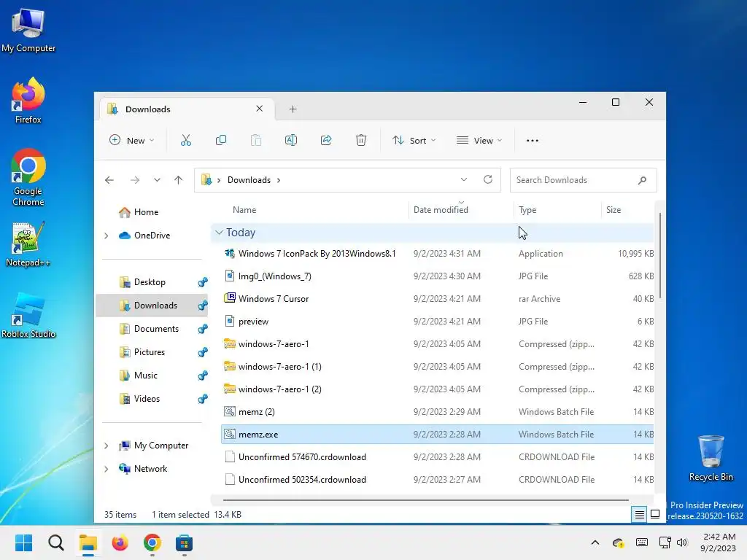
Task: Switch to large thumbnails view icon
Action: (655, 514)
